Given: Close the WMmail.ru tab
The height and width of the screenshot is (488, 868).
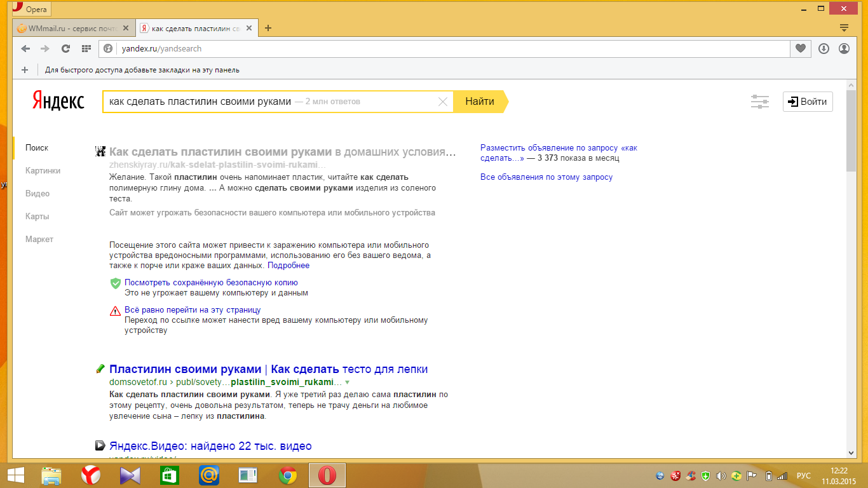Looking at the screenshot, I should (x=125, y=29).
